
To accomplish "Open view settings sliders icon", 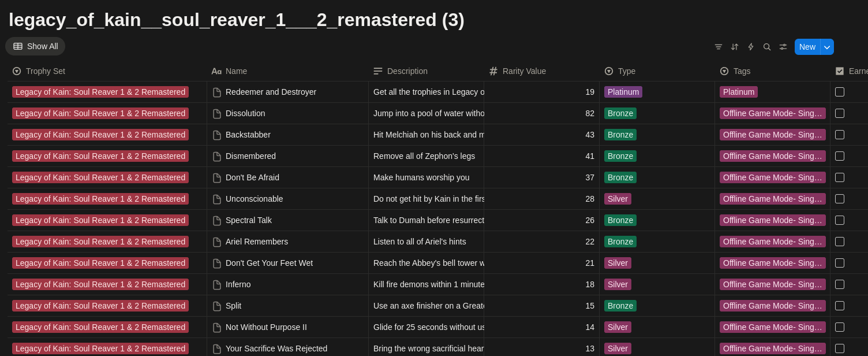I will click(x=783, y=47).
